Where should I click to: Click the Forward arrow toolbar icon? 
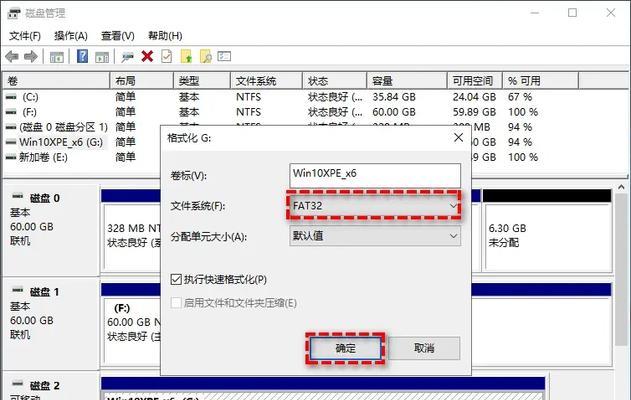[x=31, y=57]
